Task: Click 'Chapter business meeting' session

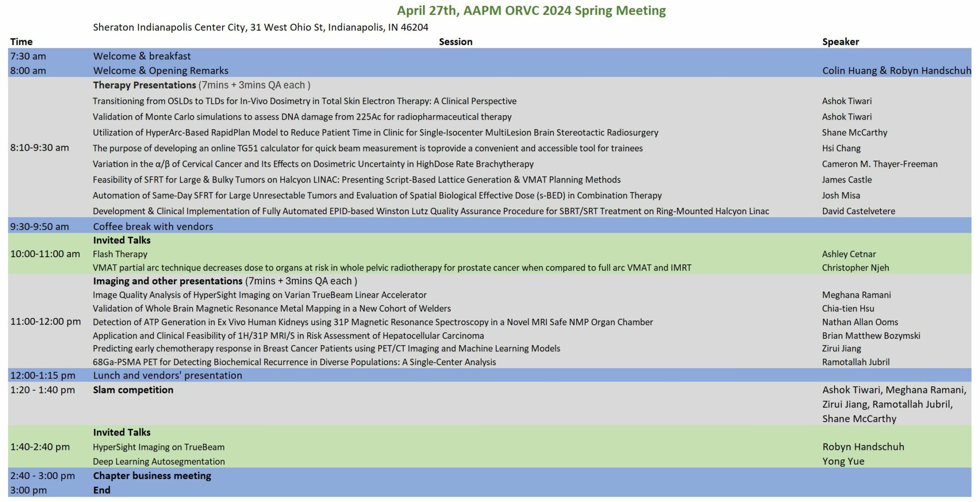Action: point(152,476)
